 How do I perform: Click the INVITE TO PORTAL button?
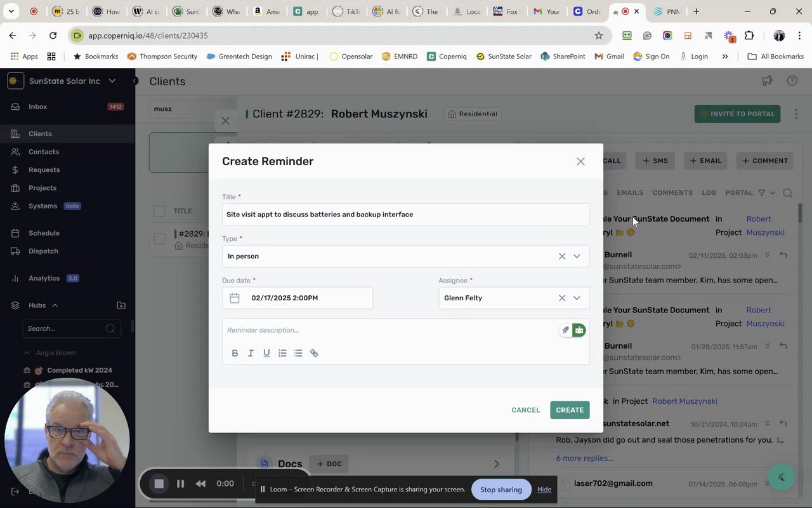(737, 114)
